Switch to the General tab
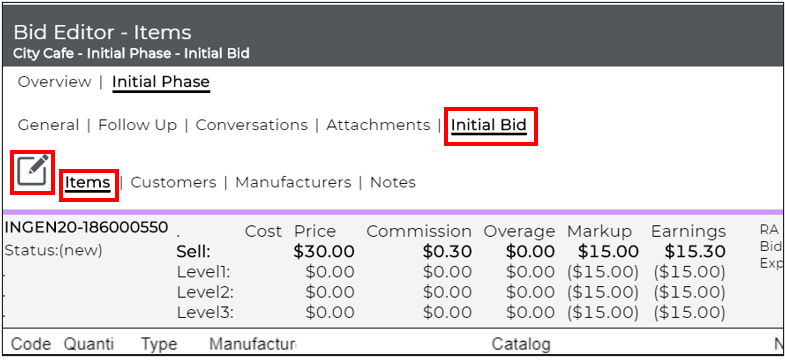The height and width of the screenshot is (360, 785). [49, 125]
